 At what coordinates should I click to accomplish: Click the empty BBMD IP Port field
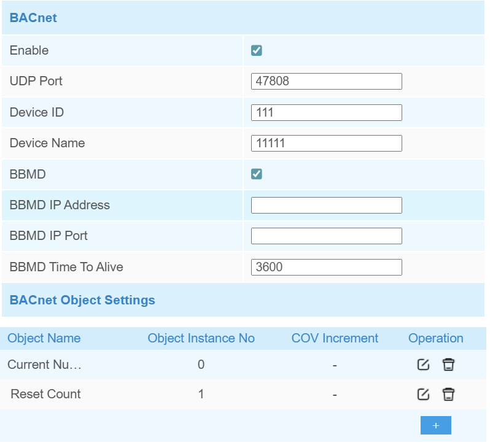[x=326, y=236]
